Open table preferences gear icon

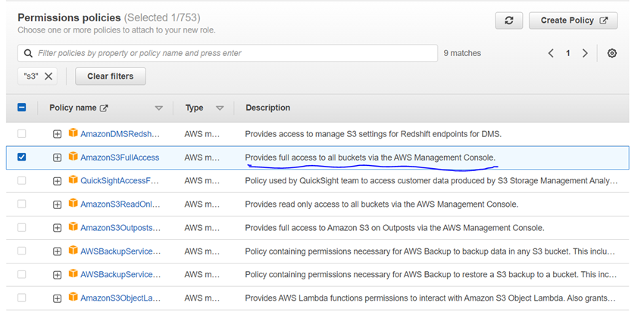(612, 53)
